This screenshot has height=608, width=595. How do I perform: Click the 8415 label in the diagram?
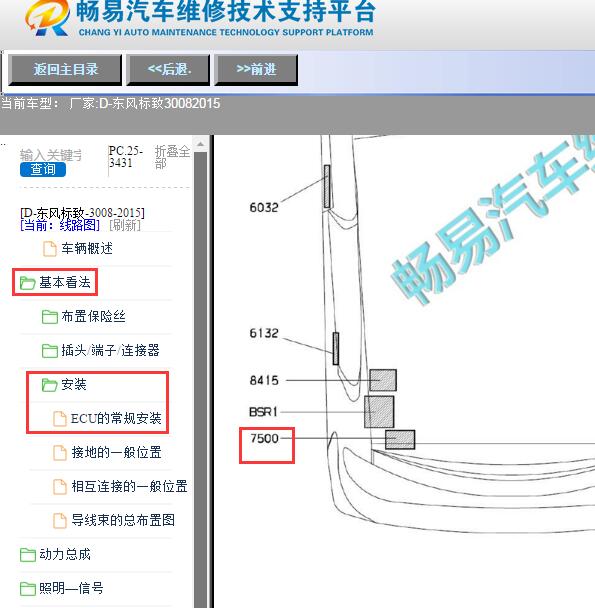[x=264, y=380]
